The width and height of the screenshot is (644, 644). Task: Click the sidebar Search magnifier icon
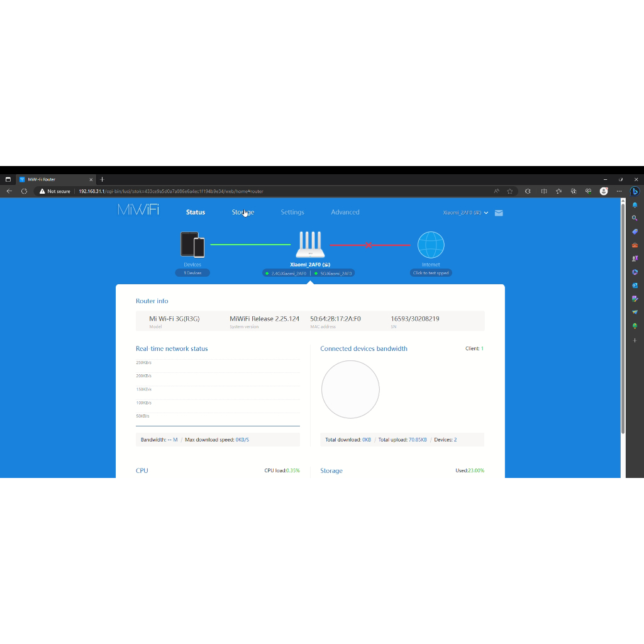[x=635, y=218]
